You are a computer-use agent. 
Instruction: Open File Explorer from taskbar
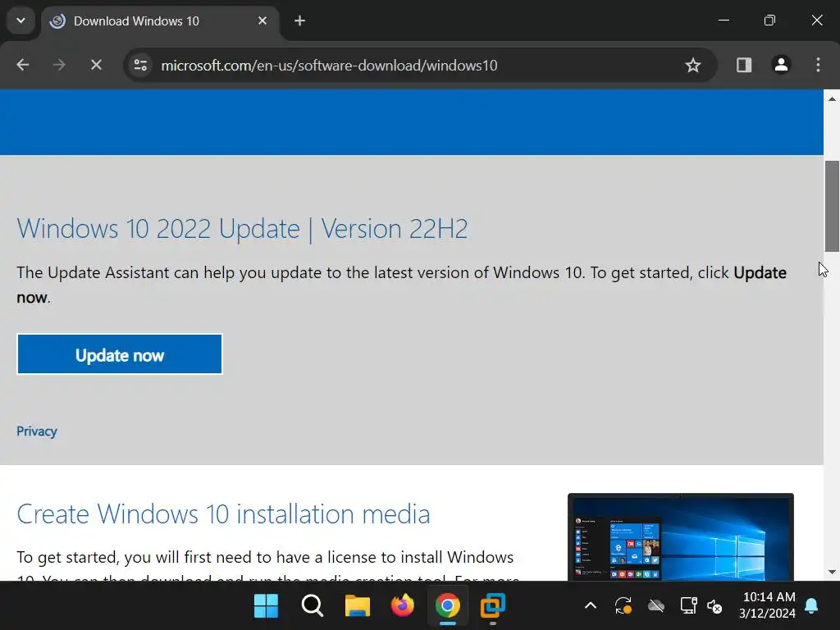(358, 606)
